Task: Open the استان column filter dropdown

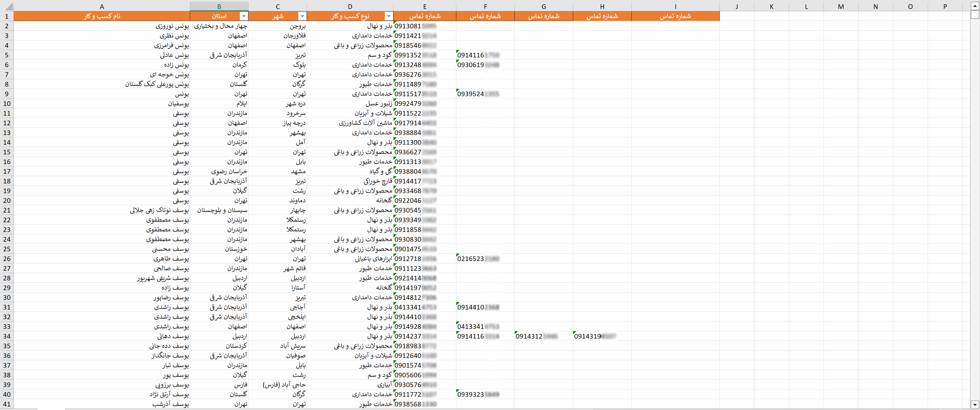Action: coord(244,16)
